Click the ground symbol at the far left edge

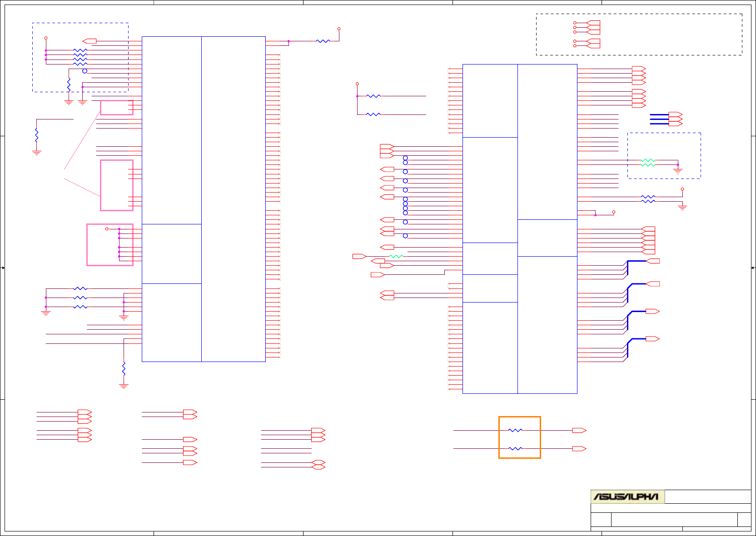(36, 153)
